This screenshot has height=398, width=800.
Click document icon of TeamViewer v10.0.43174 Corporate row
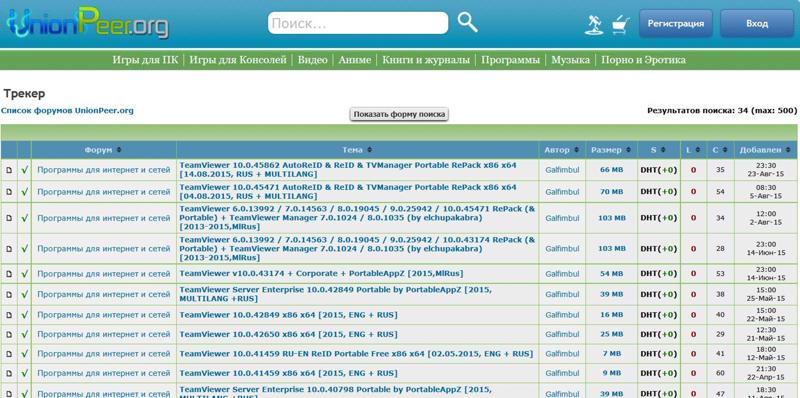9,274
